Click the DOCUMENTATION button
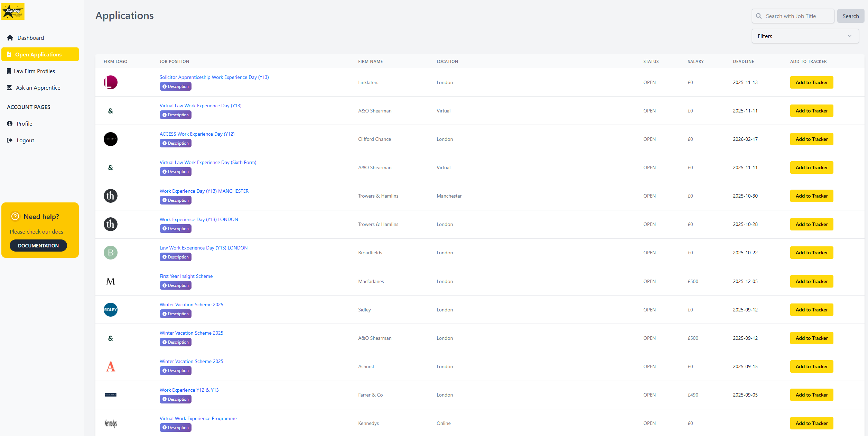Viewport: 868px width, 436px height. tap(38, 245)
